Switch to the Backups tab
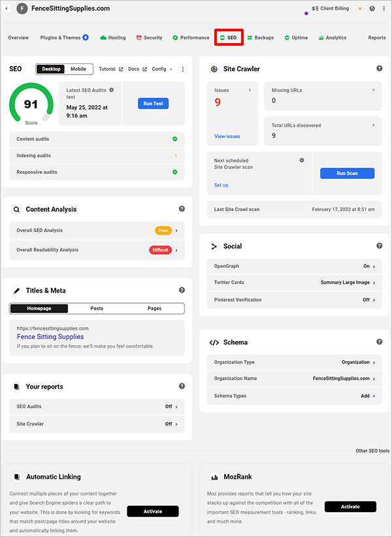 [x=260, y=38]
